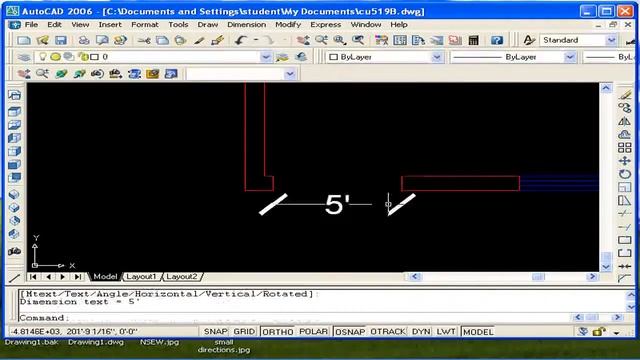
Task: Click the Pan realtime icon
Action: pyautogui.click(x=303, y=40)
